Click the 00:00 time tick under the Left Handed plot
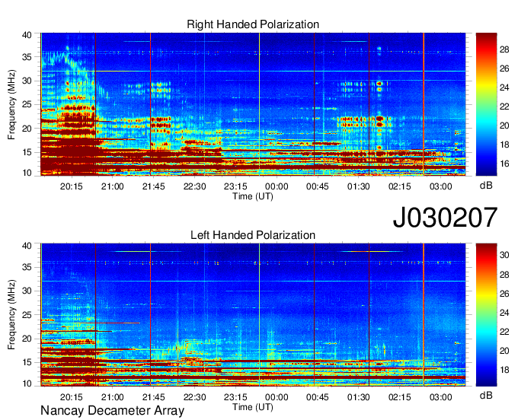Viewport: 518px width, 420px height. tap(277, 397)
